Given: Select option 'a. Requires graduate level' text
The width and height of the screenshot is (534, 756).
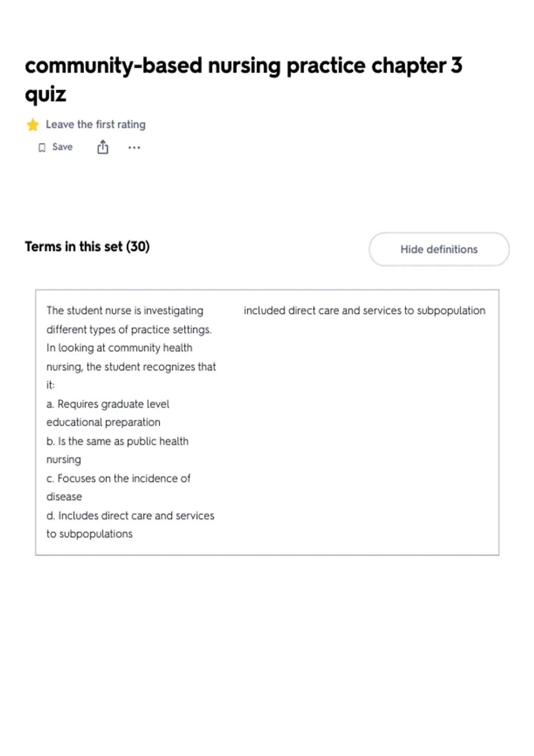Looking at the screenshot, I should (108, 404).
